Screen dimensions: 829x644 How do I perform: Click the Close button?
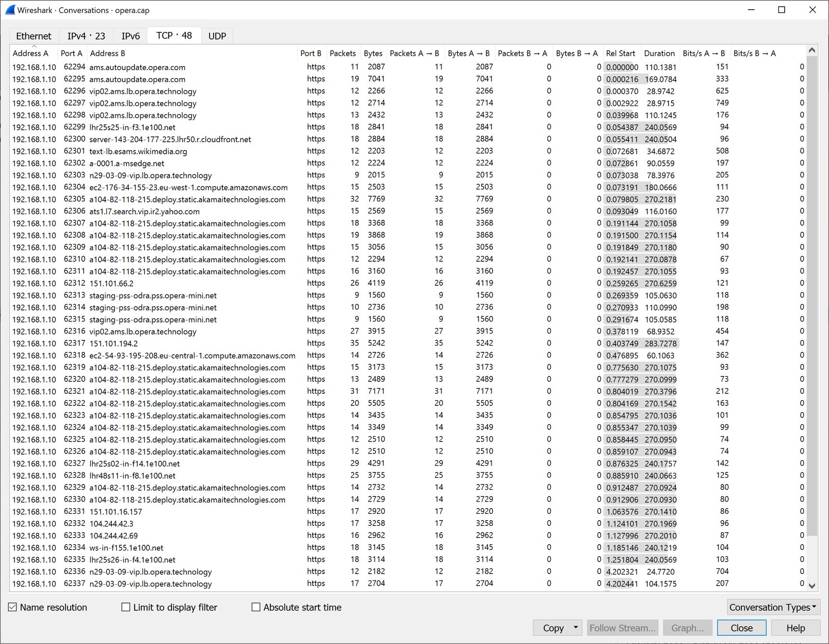pyautogui.click(x=741, y=628)
